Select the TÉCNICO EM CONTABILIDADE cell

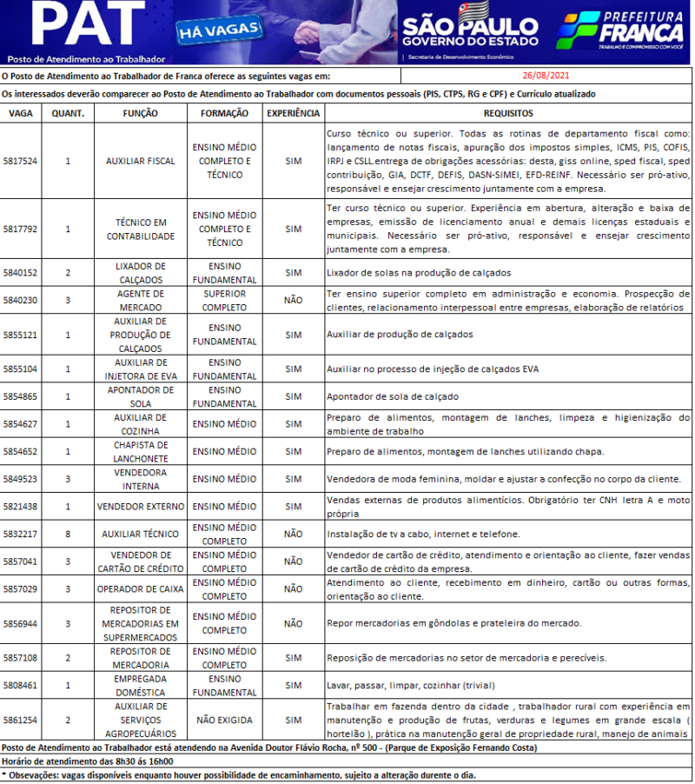[141, 229]
